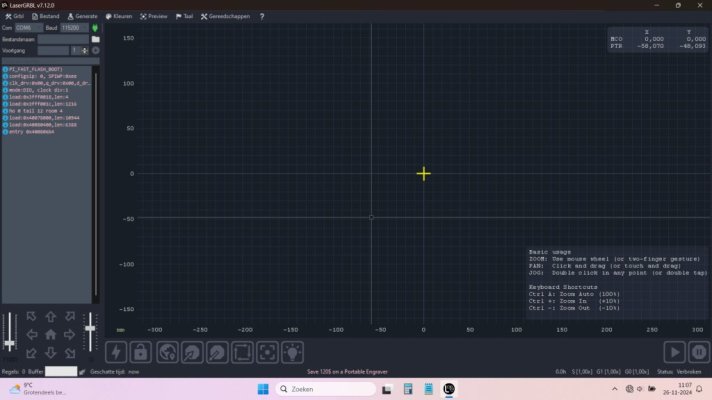Click the light bulb laser button

pos(292,352)
